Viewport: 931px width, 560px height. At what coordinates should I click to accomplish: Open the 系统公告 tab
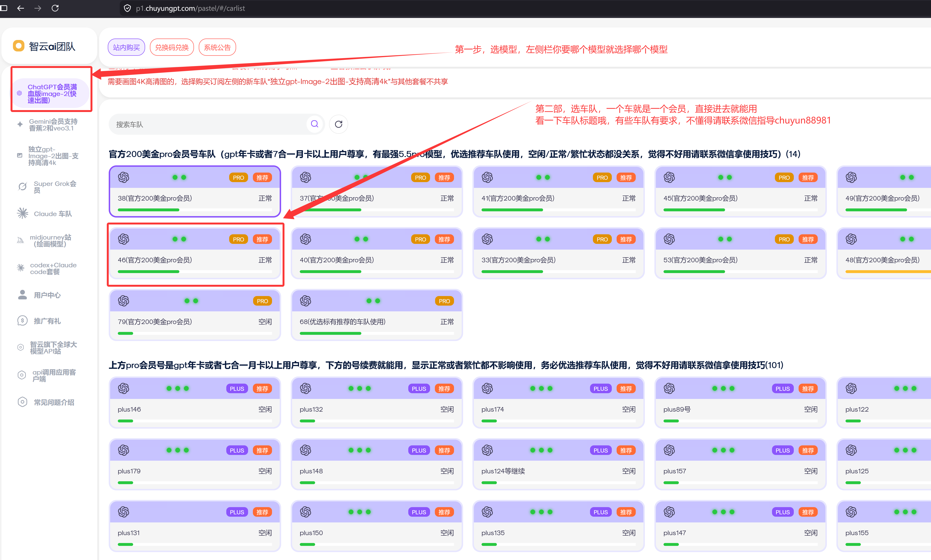click(217, 47)
